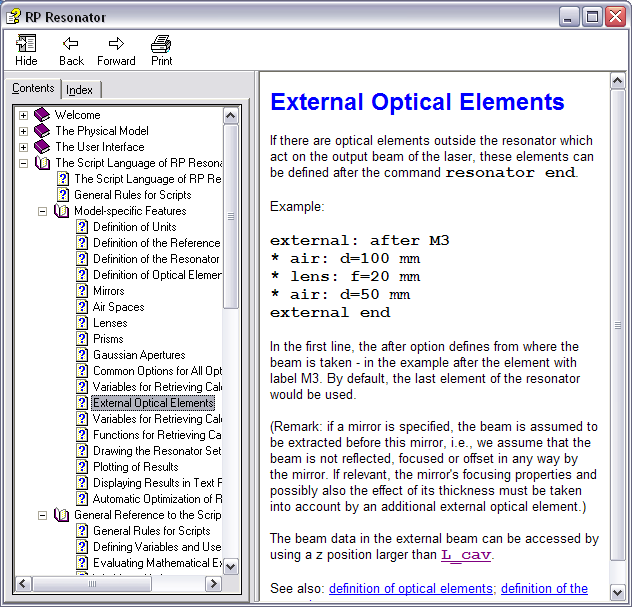
Task: Open Definition of the Reference topic
Action: (x=157, y=243)
